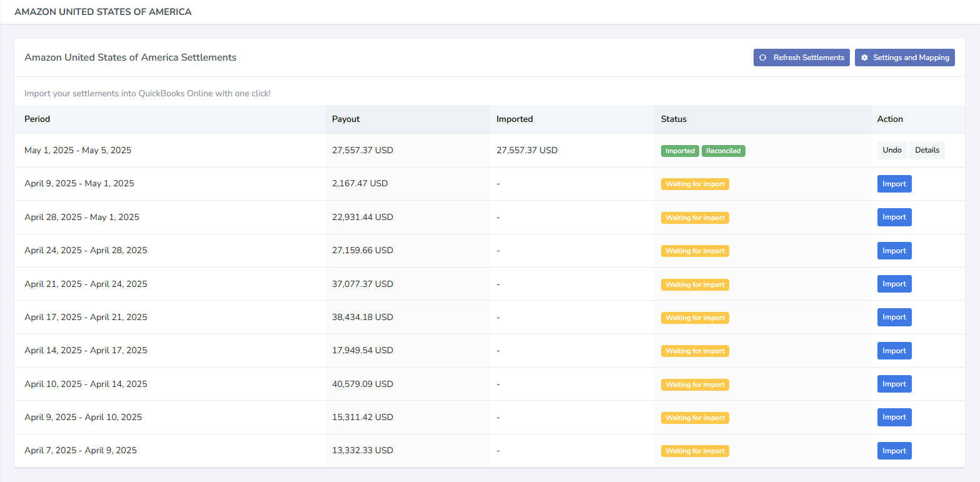
Task: Select period April 24, 2025 - April 28, 2025
Action: pos(86,250)
